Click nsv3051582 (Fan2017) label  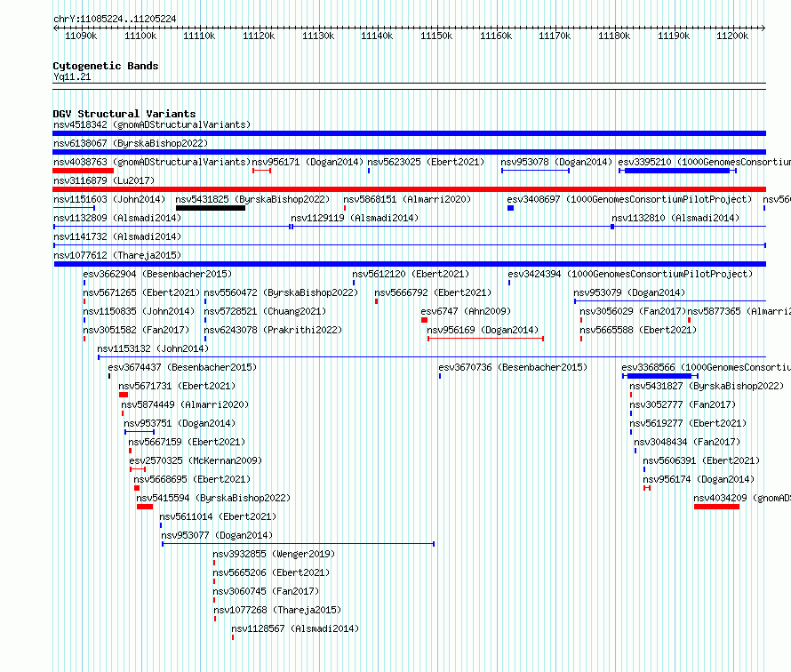click(136, 330)
